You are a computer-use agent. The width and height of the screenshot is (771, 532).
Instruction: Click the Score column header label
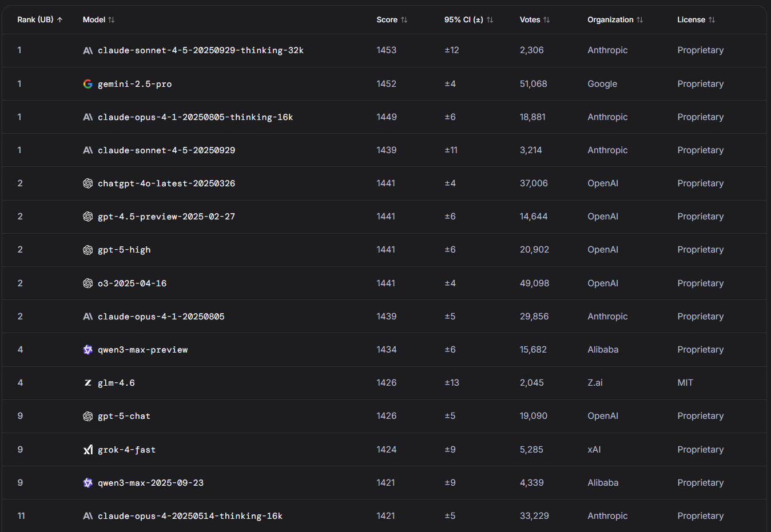[387, 19]
